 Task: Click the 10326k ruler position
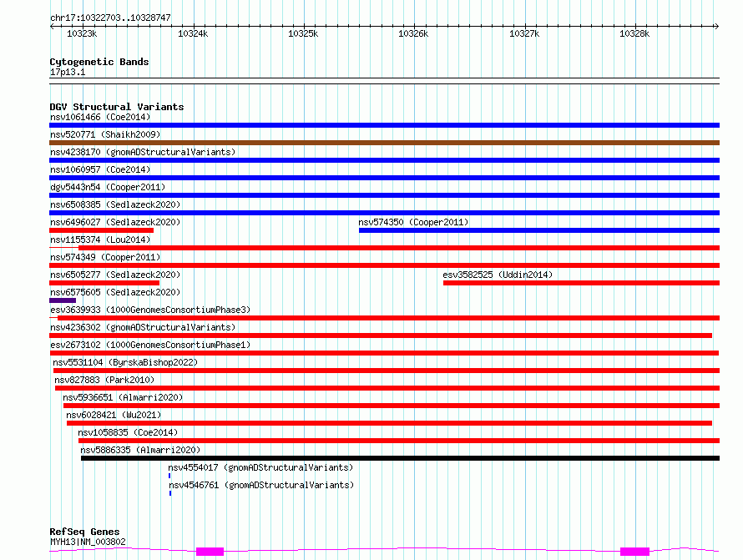(413, 33)
